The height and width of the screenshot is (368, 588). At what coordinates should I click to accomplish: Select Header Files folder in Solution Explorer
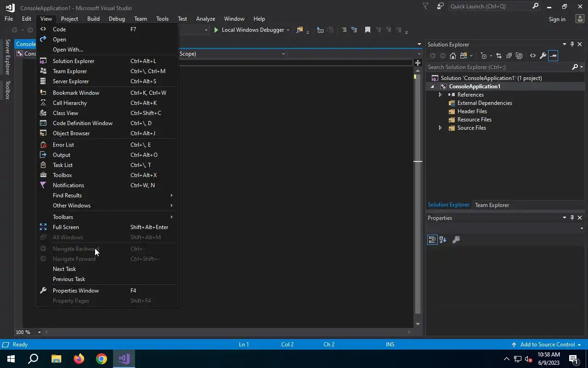tap(472, 111)
